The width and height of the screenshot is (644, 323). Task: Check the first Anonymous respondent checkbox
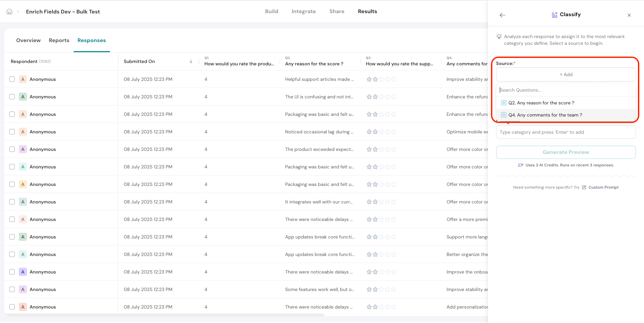point(12,79)
